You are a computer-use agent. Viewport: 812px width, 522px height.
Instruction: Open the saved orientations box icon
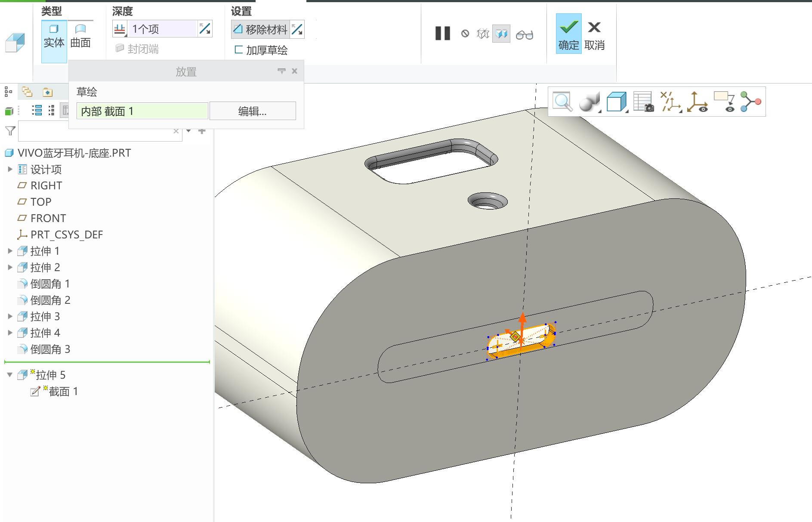(617, 102)
